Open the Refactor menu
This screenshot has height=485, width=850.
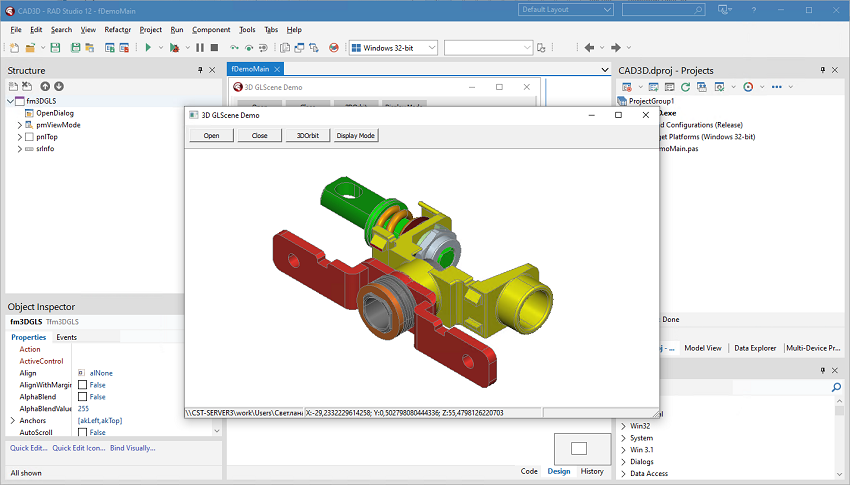pos(117,30)
